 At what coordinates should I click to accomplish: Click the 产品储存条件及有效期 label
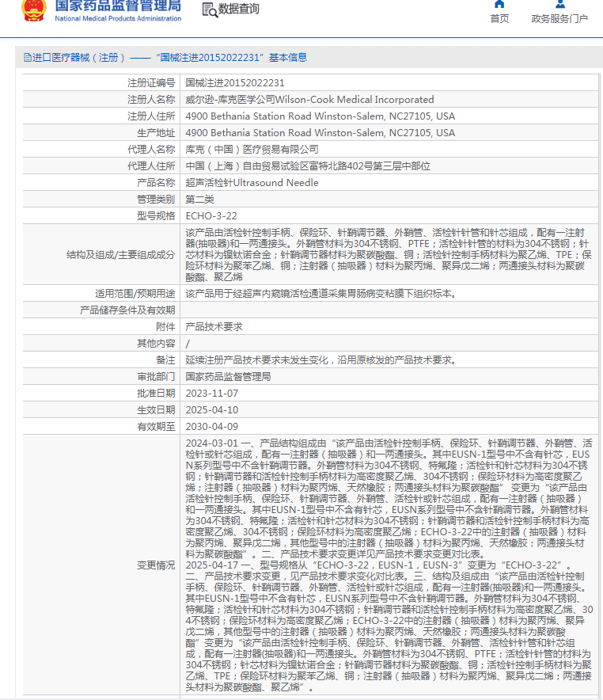[127, 310]
